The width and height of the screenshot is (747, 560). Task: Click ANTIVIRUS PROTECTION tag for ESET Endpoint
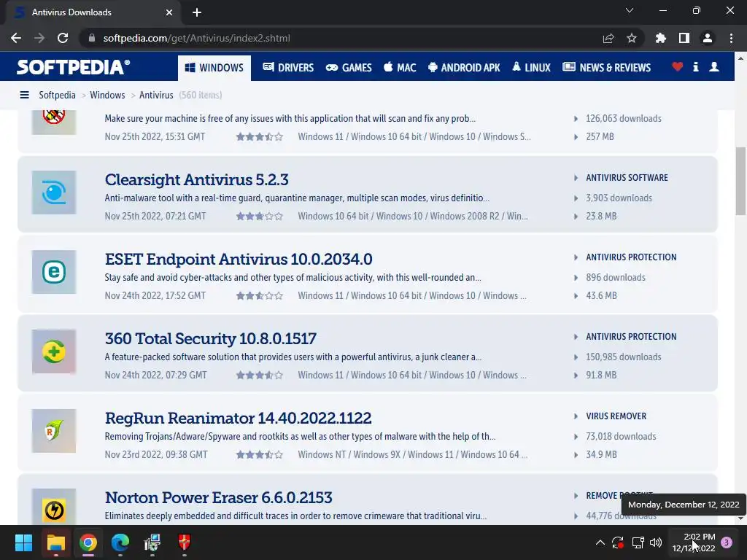(x=631, y=257)
